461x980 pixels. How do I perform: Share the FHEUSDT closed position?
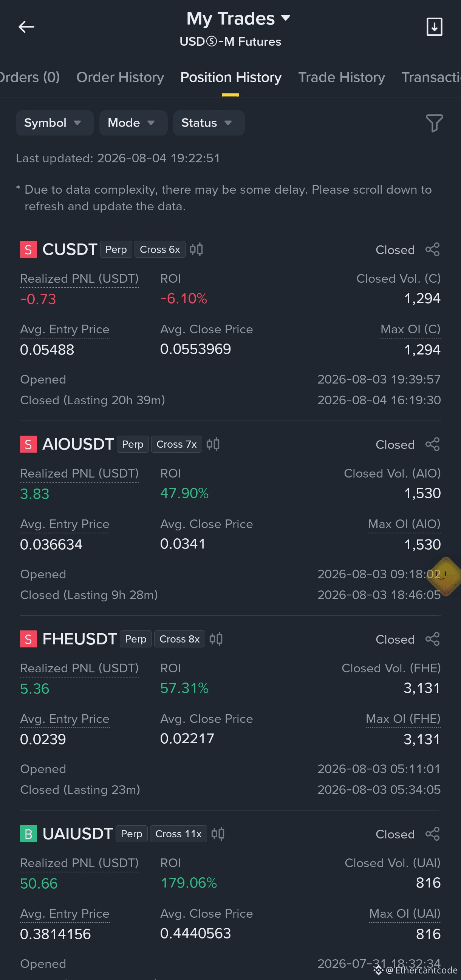pos(432,639)
